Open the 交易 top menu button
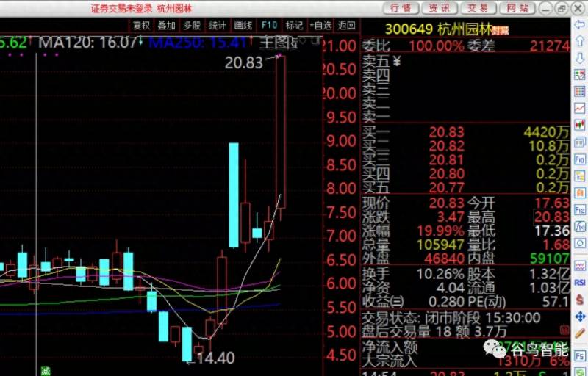 (x=478, y=8)
